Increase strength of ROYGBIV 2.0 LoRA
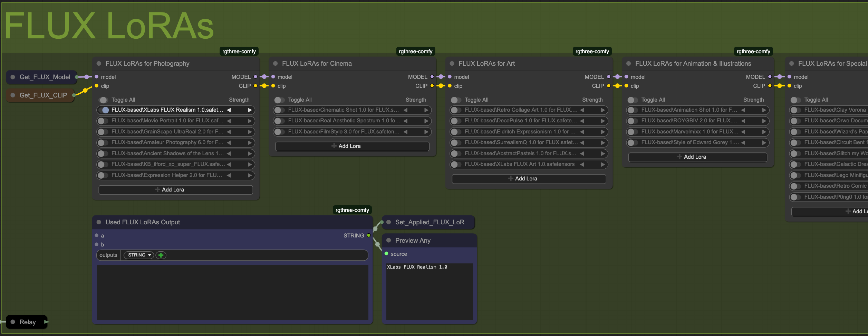 pyautogui.click(x=764, y=121)
